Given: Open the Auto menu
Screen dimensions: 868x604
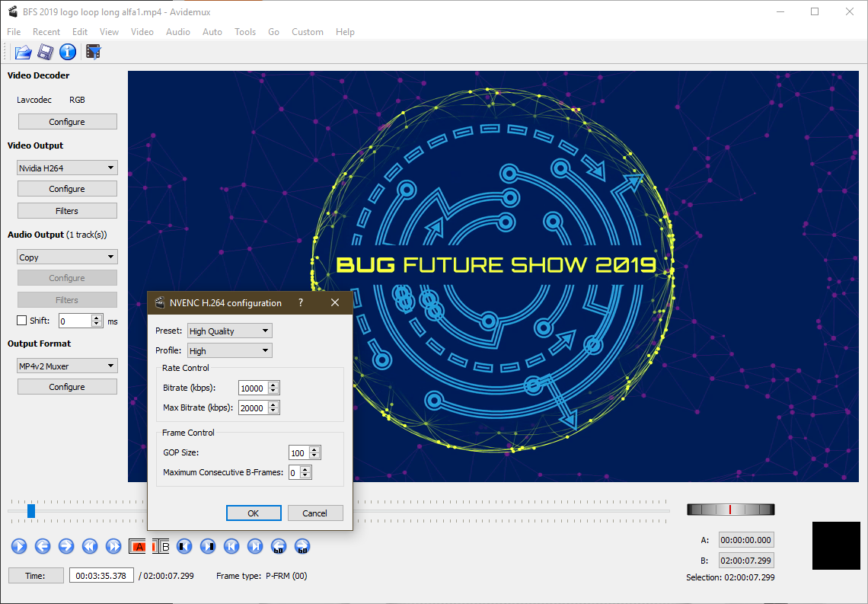Looking at the screenshot, I should point(212,31).
